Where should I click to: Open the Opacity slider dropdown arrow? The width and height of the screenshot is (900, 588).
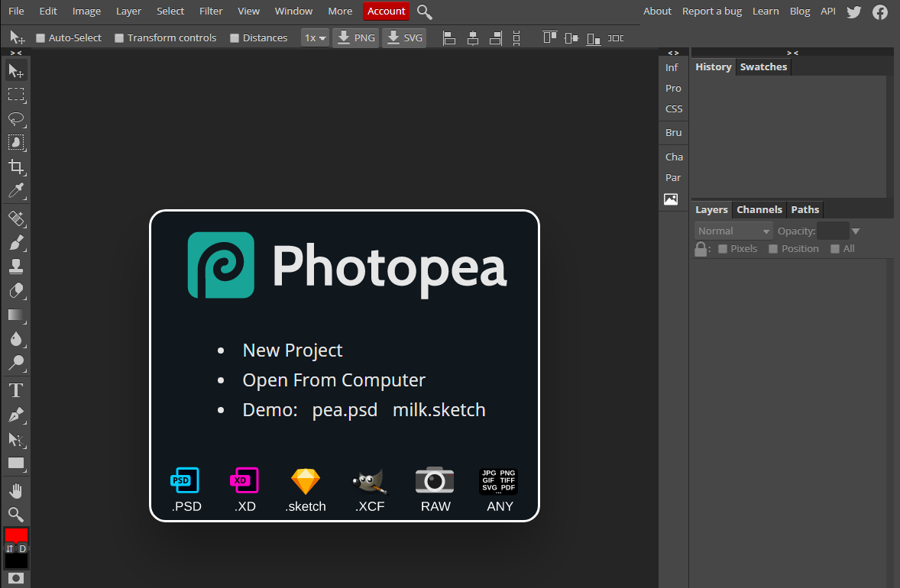856,231
